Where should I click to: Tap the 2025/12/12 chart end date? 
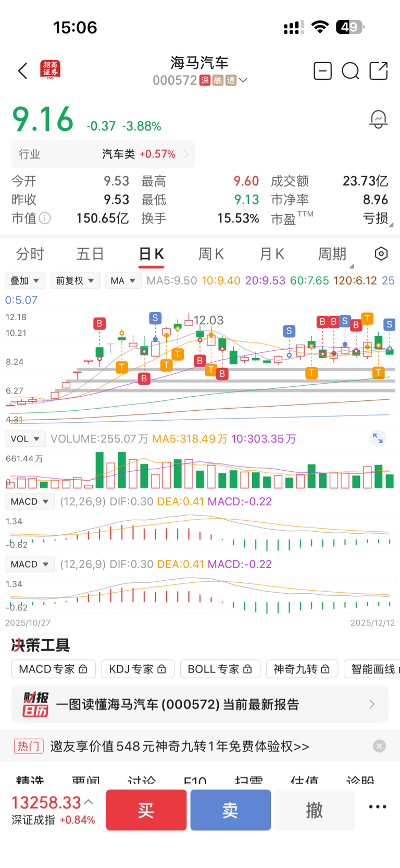(372, 622)
